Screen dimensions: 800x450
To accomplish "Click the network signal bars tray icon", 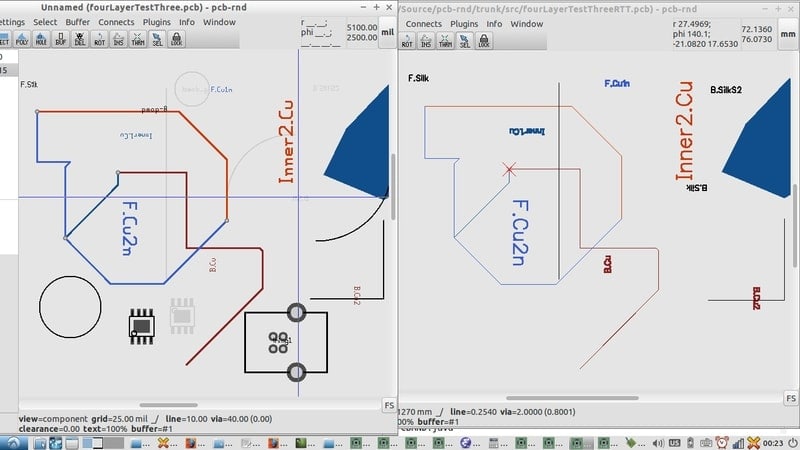I will [738, 443].
